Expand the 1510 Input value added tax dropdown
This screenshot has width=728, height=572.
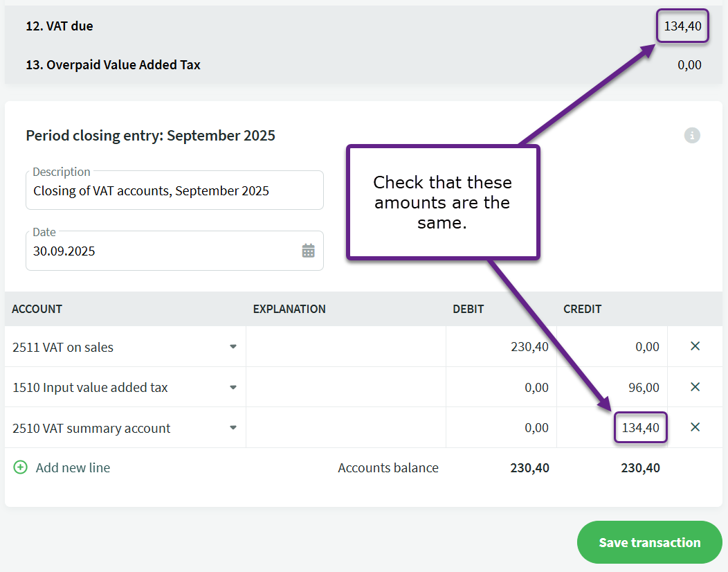click(233, 387)
